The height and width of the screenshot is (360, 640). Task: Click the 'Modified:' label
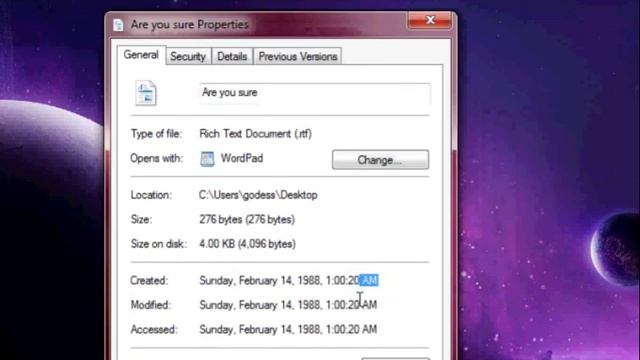coord(151,305)
